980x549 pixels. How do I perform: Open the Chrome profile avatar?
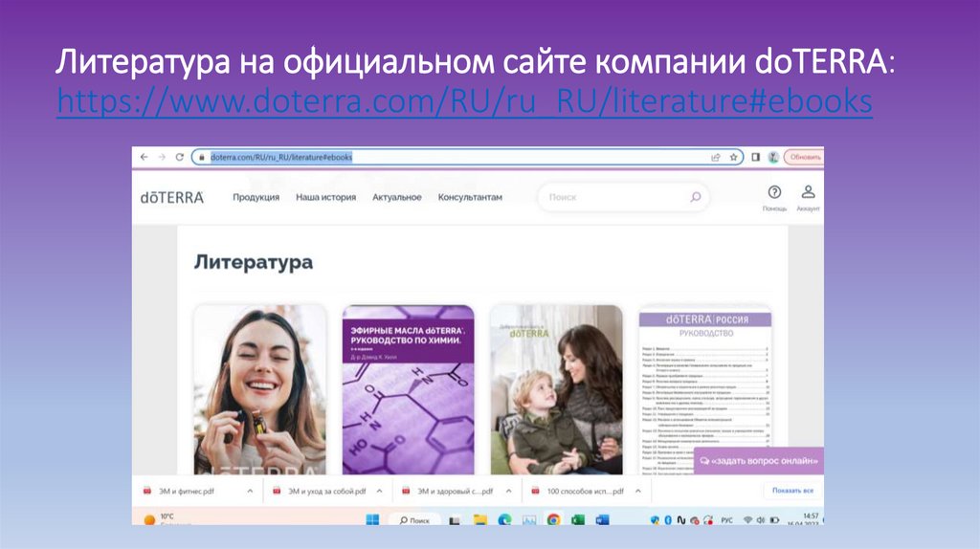773,158
